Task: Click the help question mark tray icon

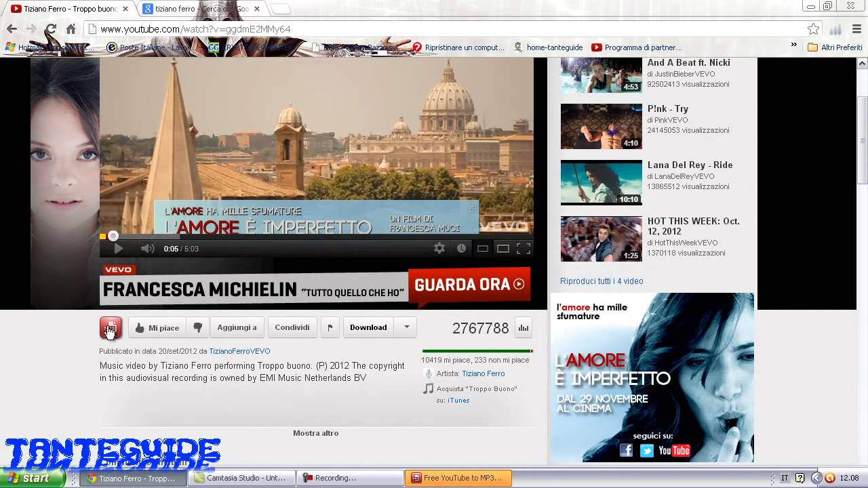Action: (800, 478)
